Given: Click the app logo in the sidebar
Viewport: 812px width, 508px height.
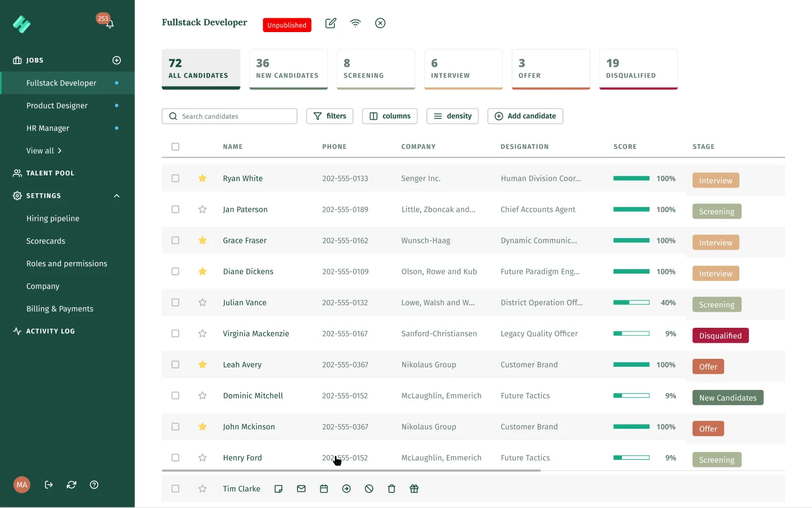Looking at the screenshot, I should pyautogui.click(x=22, y=24).
